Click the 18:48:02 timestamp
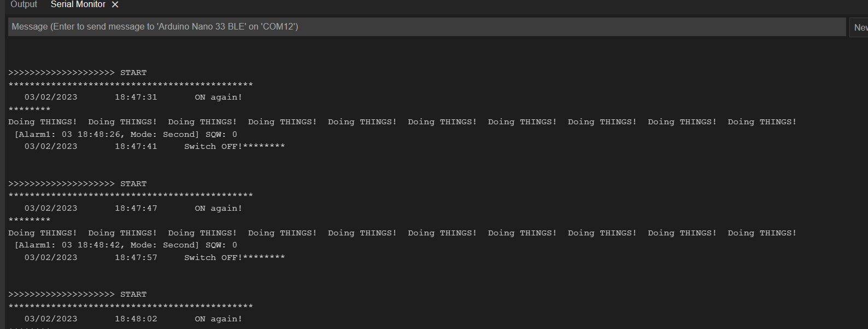Viewport: 868px width, 329px height. 136,319
